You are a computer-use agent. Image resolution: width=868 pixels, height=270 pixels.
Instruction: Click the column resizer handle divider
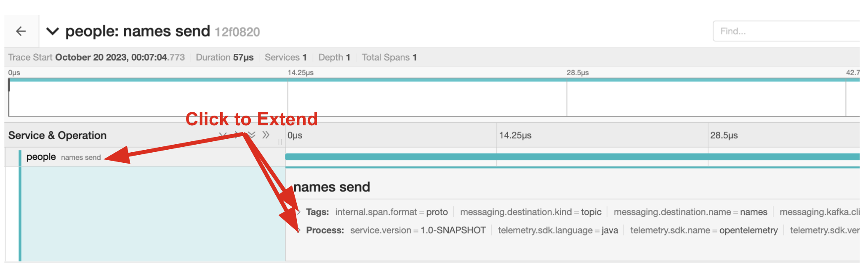click(x=280, y=142)
